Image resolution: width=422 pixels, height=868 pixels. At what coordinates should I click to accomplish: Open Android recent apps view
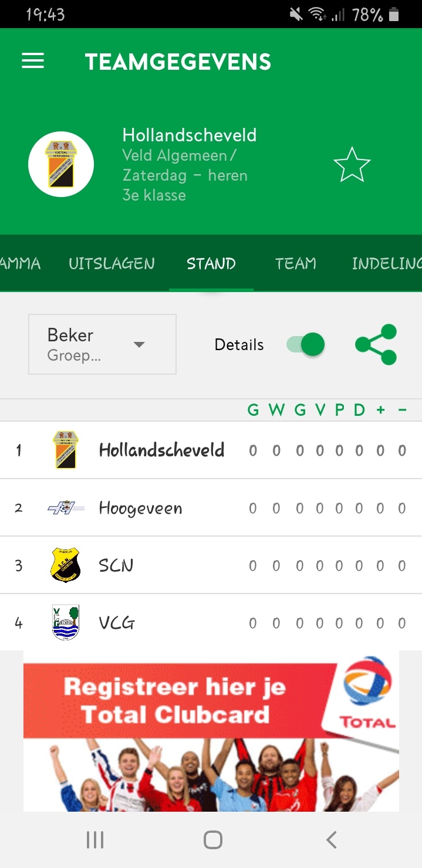point(95,840)
